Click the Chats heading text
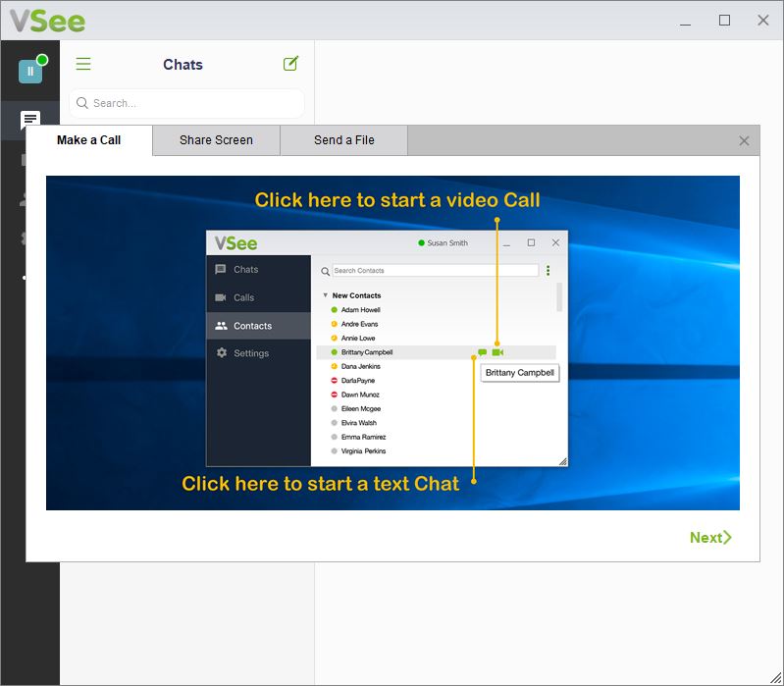The width and height of the screenshot is (784, 686). click(183, 65)
